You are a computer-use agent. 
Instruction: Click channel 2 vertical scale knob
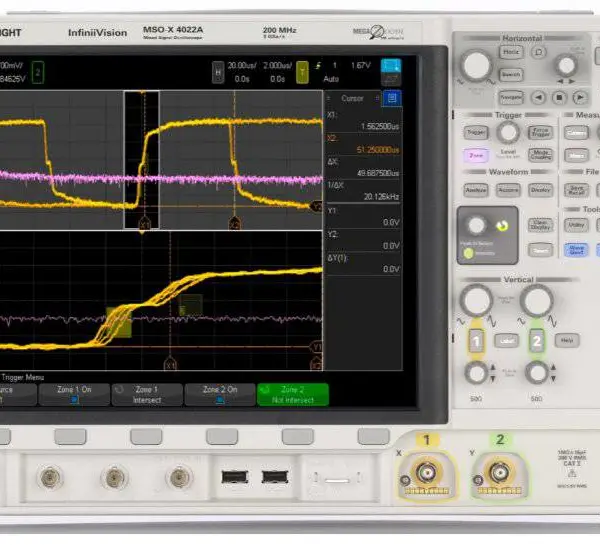click(x=536, y=300)
